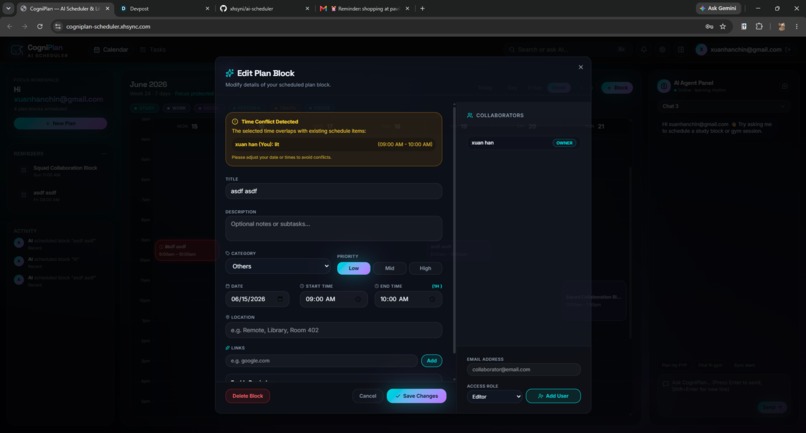Click the browser address bar URL
The image size is (806, 433).
pos(108,26)
